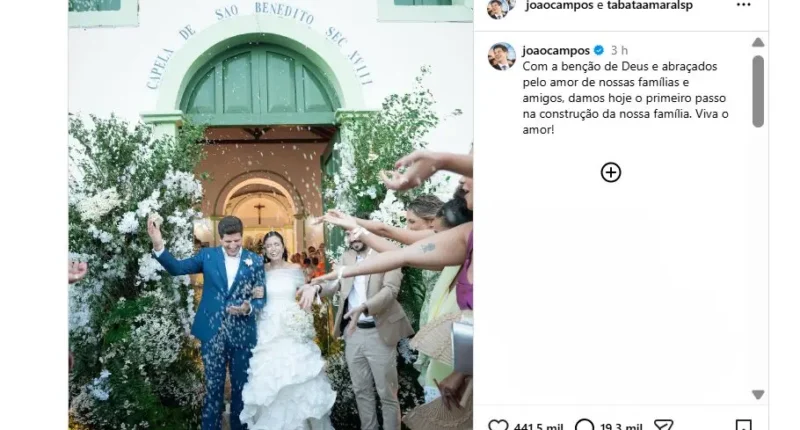Click the blue verified badge beside joaocampos
This screenshot has width=800, height=430.
click(x=599, y=50)
